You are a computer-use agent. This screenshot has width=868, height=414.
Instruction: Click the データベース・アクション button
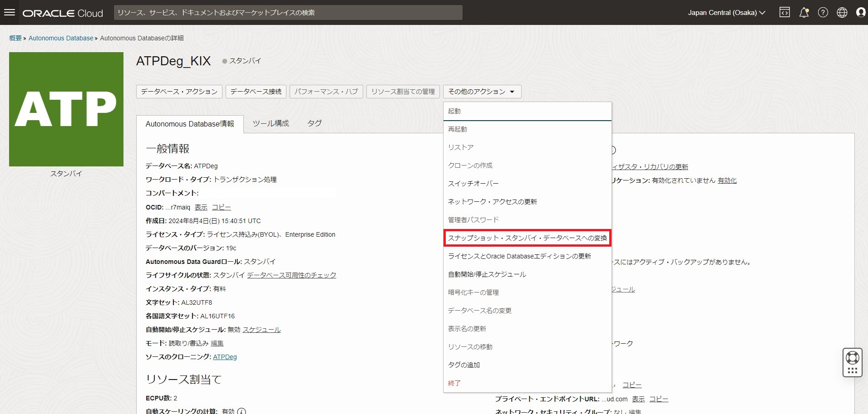179,92
